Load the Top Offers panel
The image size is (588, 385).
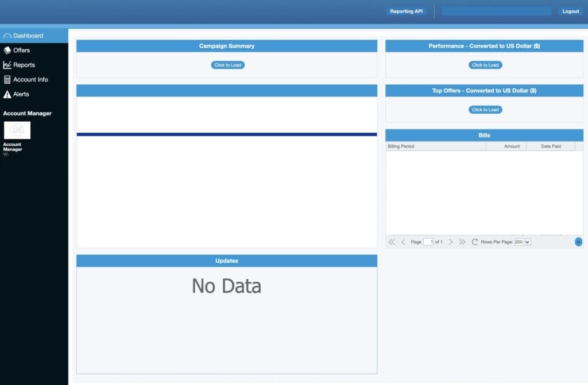(485, 110)
